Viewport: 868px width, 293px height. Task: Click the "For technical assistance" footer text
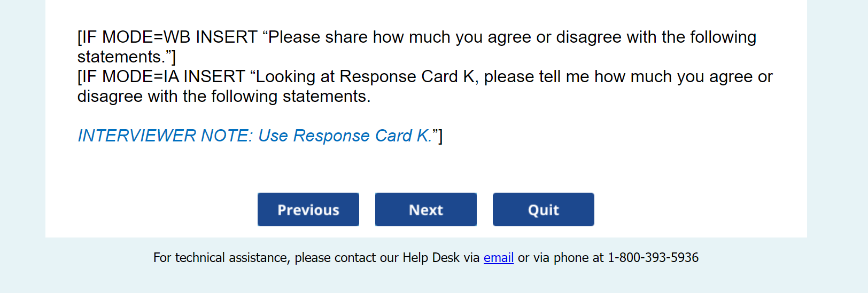pyautogui.click(x=221, y=258)
